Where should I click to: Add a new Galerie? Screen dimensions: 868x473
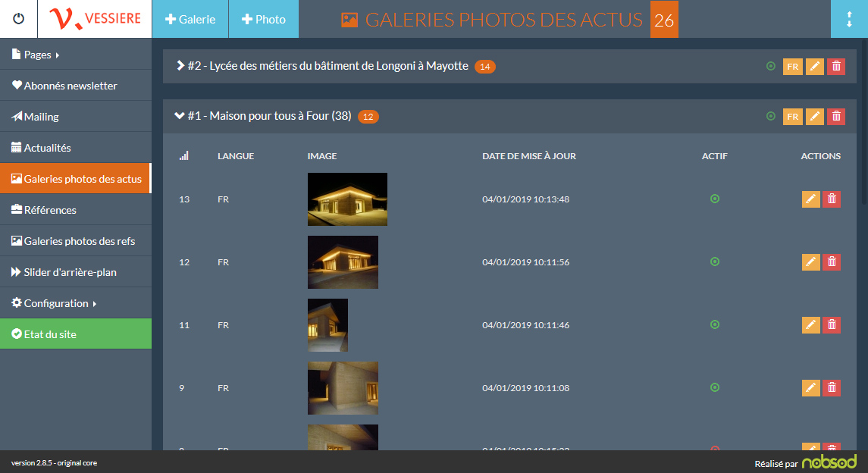click(x=190, y=19)
